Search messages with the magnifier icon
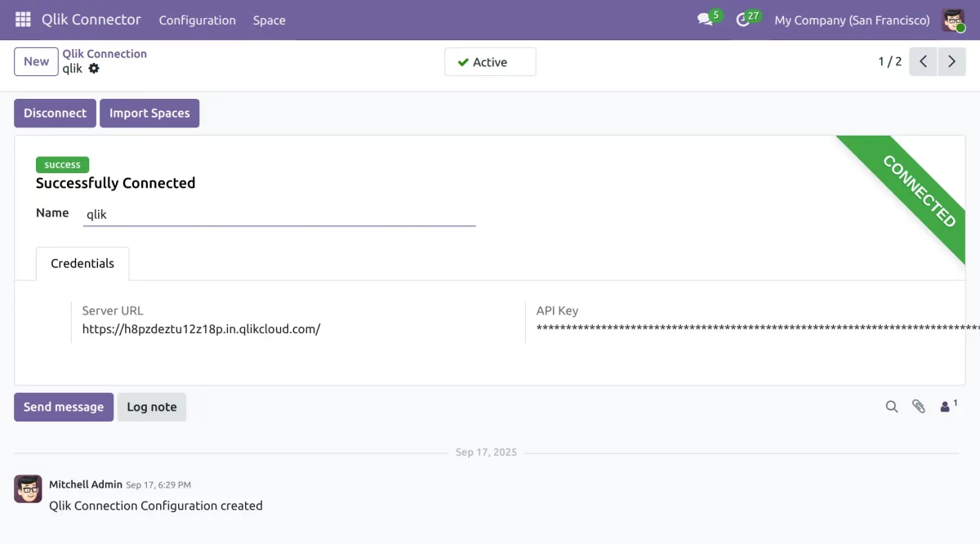 (x=892, y=407)
